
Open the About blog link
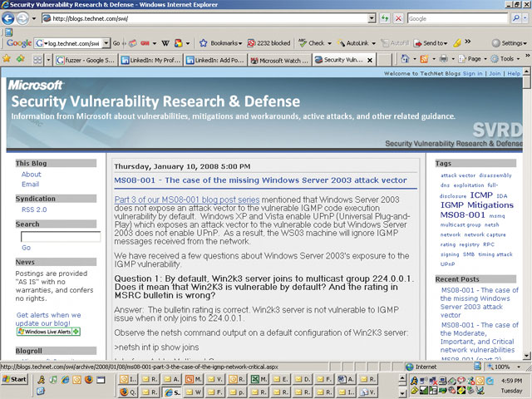coord(32,175)
